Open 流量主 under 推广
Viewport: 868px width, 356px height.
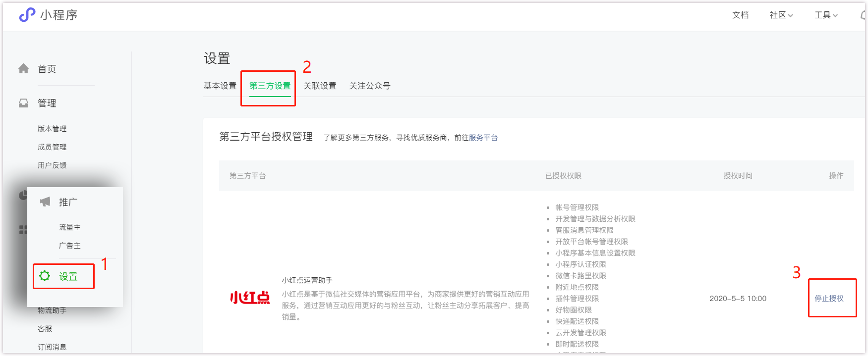[x=70, y=227]
